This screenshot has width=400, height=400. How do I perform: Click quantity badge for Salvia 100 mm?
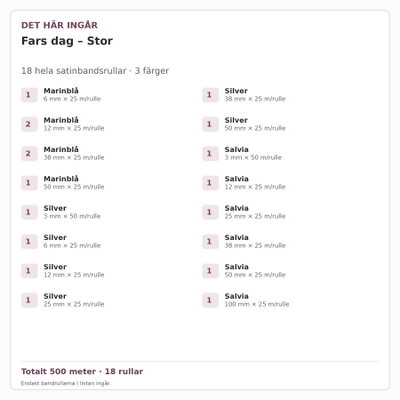[210, 300]
